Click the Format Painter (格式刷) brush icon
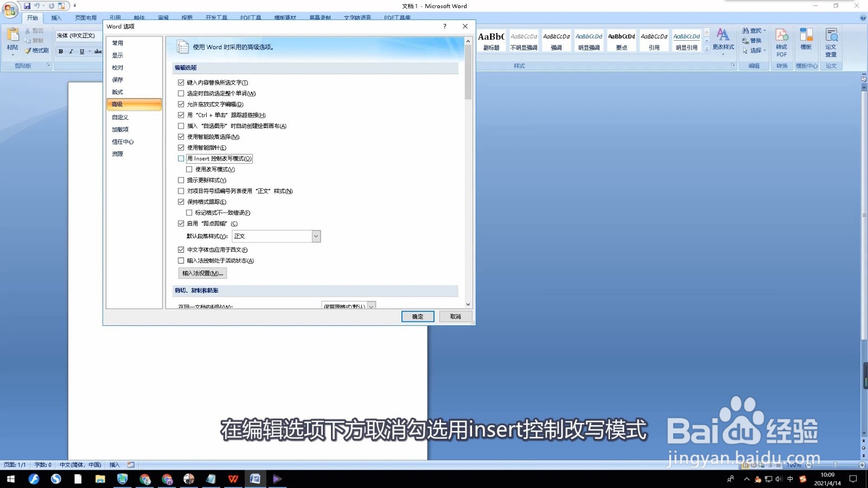The height and width of the screenshot is (488, 868). click(x=28, y=50)
